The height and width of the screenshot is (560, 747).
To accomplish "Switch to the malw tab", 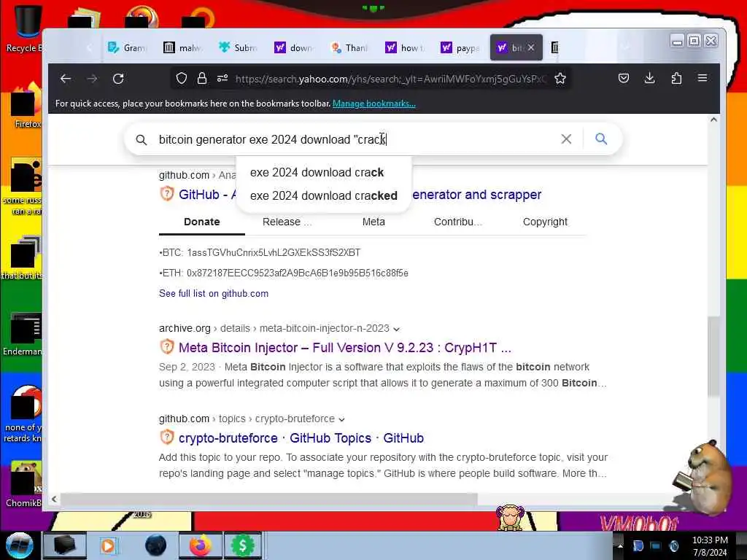I will 182,47.
